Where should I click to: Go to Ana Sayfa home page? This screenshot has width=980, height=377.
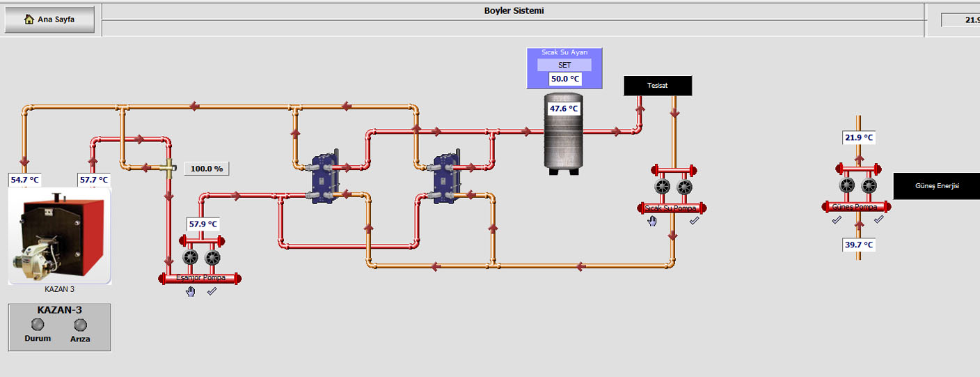(49, 20)
